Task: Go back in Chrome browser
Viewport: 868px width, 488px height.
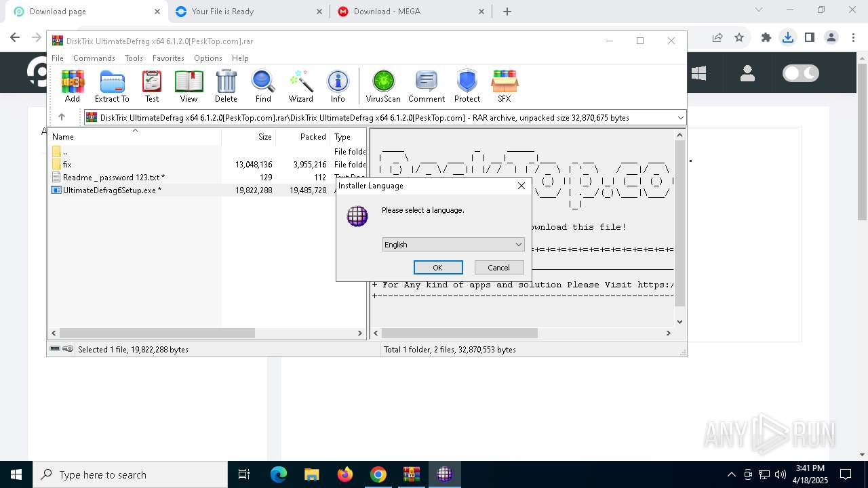Action: tap(15, 38)
